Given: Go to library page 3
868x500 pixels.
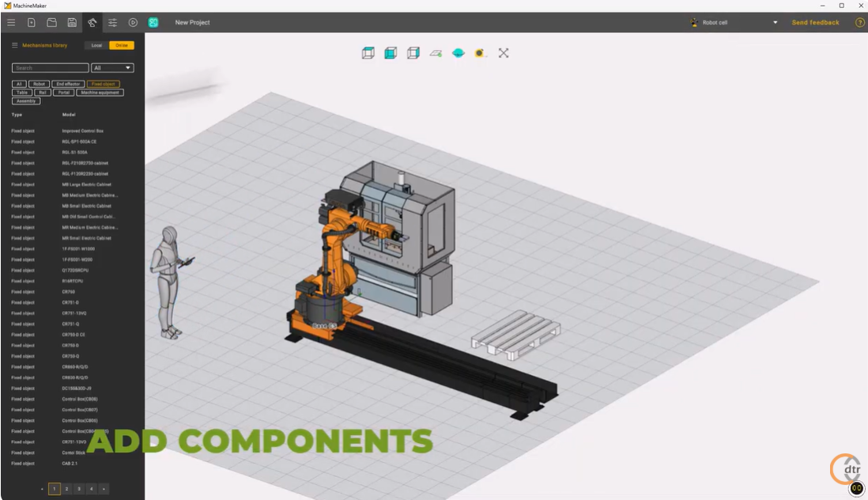Looking at the screenshot, I should point(79,489).
